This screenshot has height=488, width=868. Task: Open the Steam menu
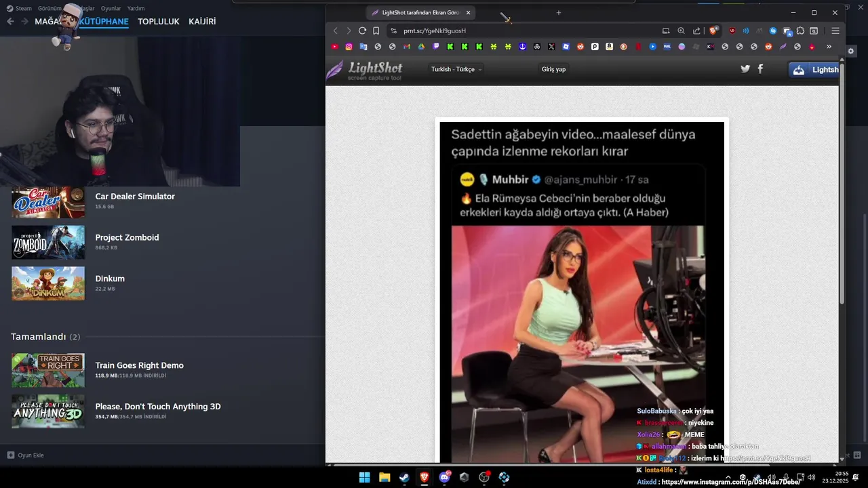coord(19,8)
